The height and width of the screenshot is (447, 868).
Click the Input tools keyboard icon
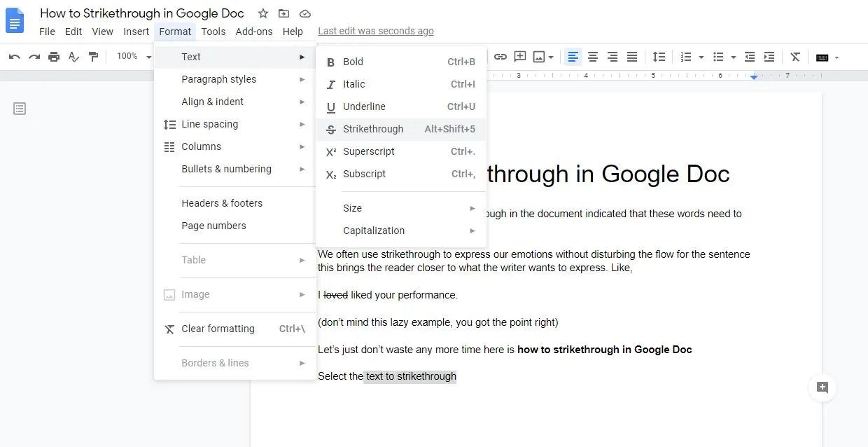[822, 57]
